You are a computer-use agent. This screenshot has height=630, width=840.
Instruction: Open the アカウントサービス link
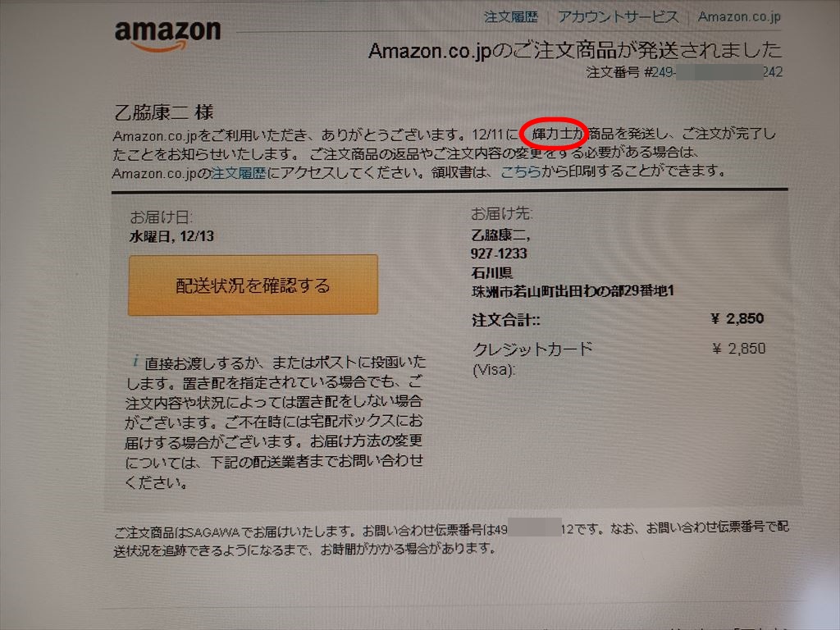(619, 17)
